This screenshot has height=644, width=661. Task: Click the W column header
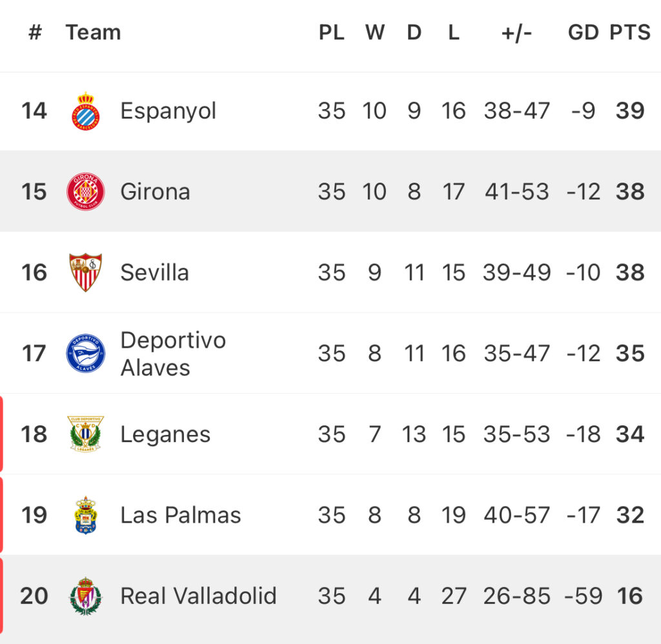[x=375, y=32]
